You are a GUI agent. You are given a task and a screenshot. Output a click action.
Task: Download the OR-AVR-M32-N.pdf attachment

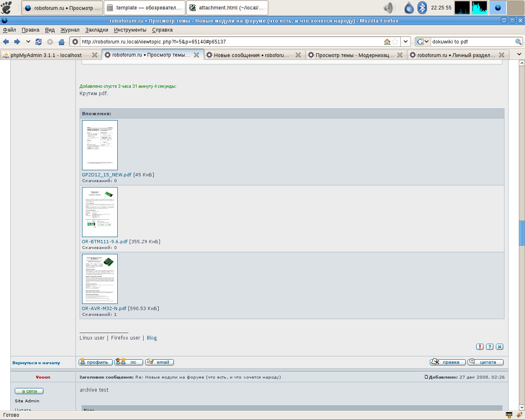[104, 308]
